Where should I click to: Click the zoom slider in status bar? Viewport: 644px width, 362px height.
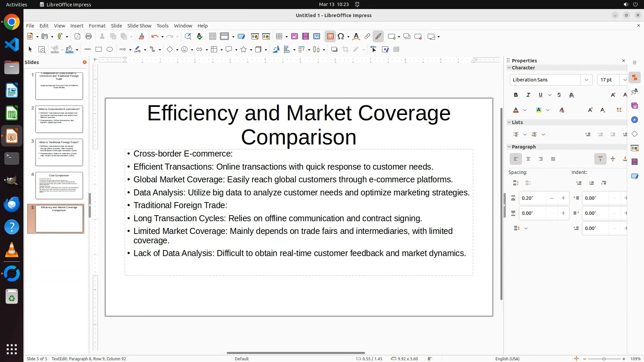tap(604, 359)
